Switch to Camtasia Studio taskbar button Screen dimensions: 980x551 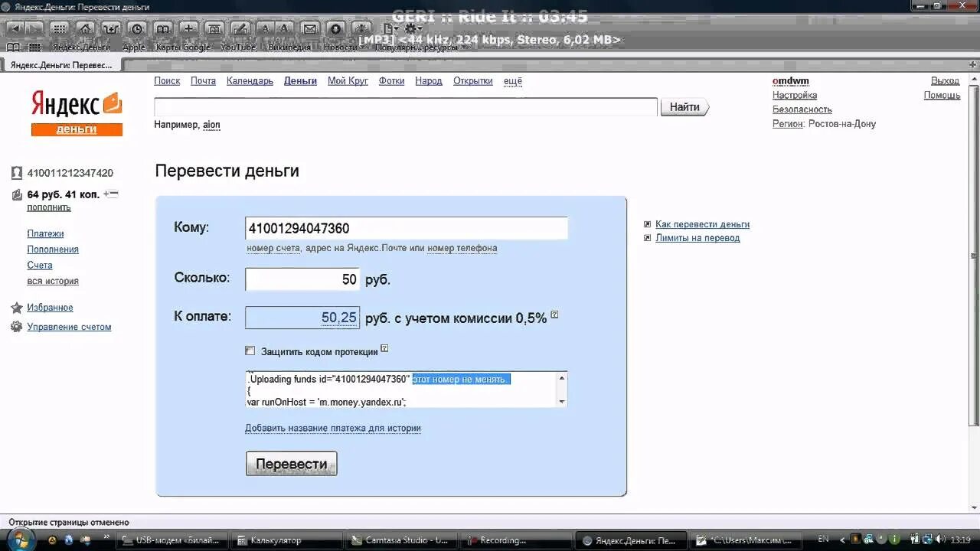coord(399,540)
